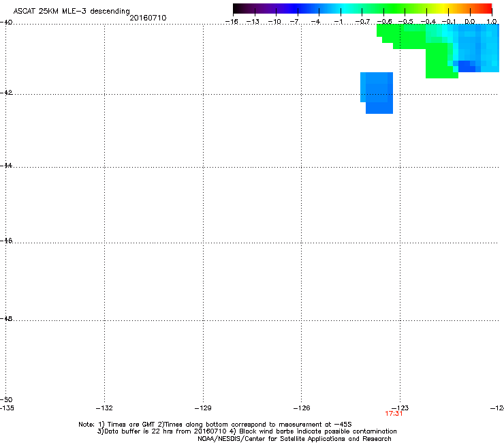
Task: Click the red end of the colorbar
Action: tap(486, 8)
